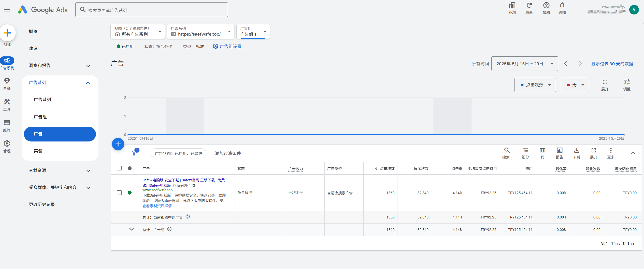The width and height of the screenshot is (644, 269).
Task: Check the Safew电脑版 ad row checkbox
Action: (119, 193)
